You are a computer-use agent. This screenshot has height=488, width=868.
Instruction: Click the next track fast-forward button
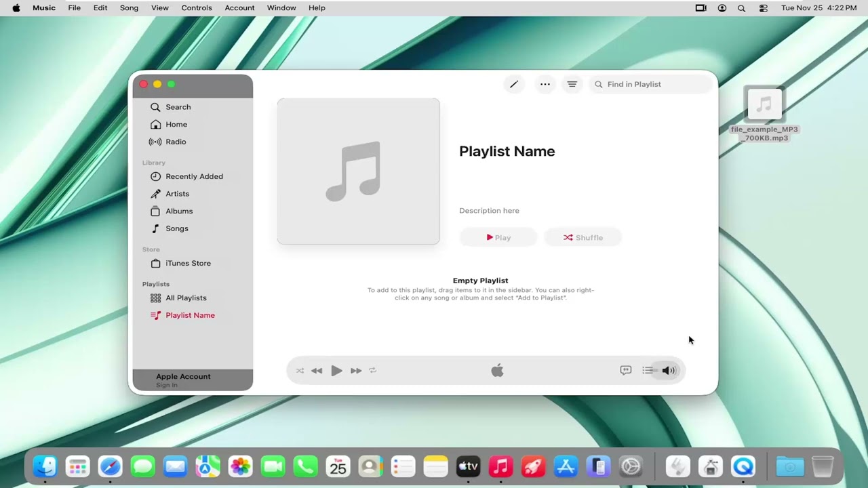(356, 371)
